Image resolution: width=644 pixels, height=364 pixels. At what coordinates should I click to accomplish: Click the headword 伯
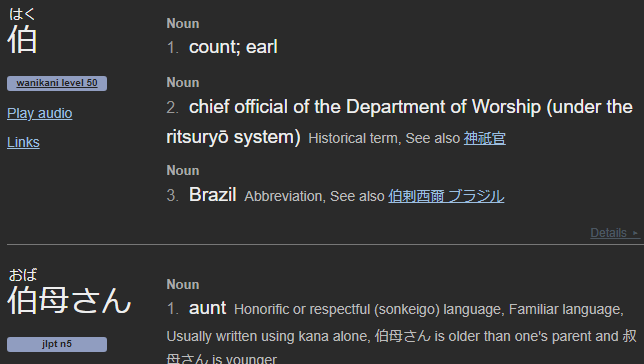22,40
